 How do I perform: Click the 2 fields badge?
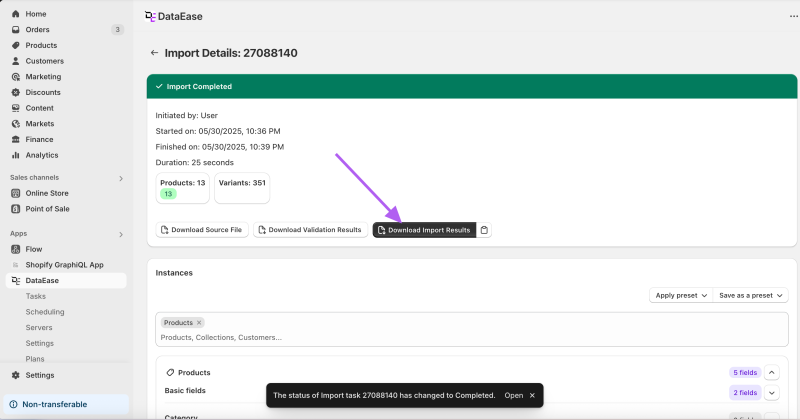point(745,392)
